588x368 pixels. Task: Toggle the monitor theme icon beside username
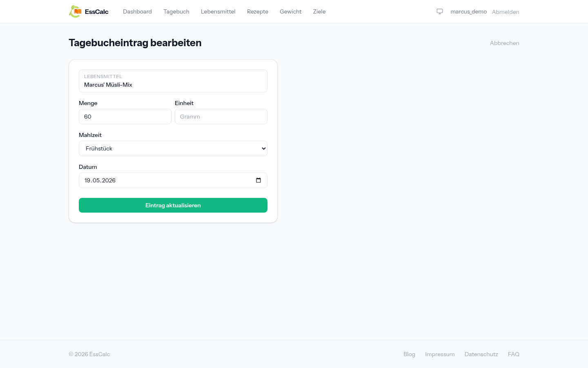440,11
